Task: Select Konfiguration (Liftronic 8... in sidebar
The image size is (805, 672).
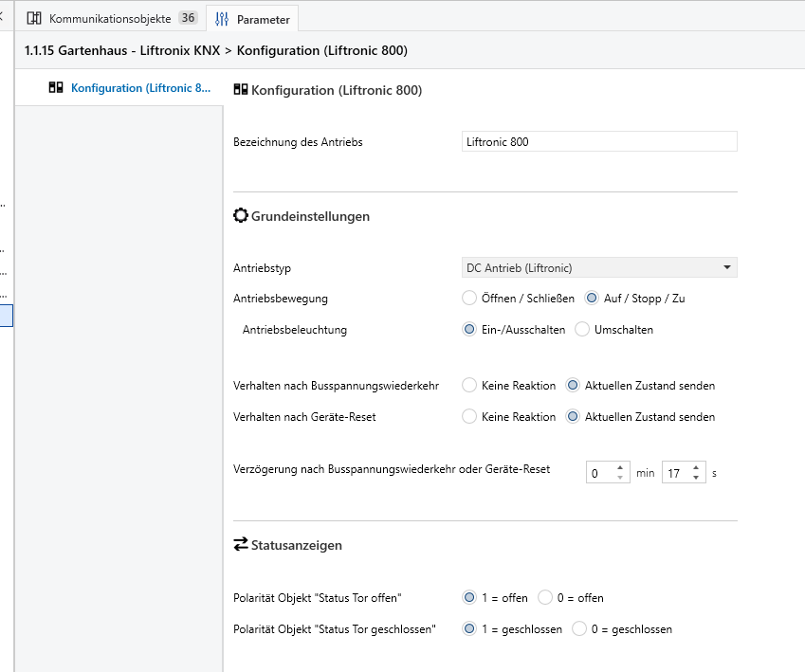Action: (x=140, y=88)
